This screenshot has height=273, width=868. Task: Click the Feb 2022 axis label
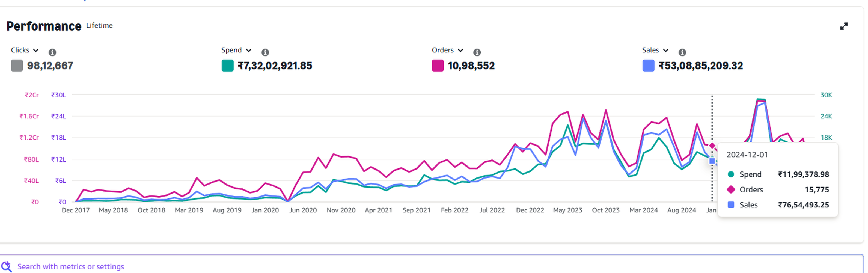(454, 210)
